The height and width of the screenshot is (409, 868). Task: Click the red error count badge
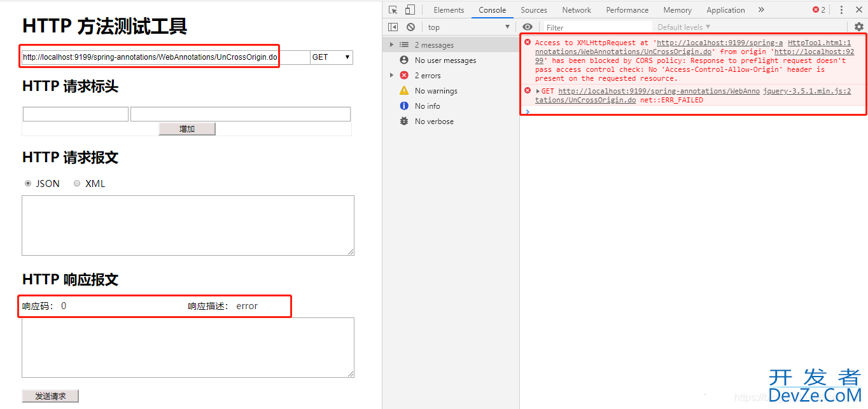pyautogui.click(x=818, y=10)
